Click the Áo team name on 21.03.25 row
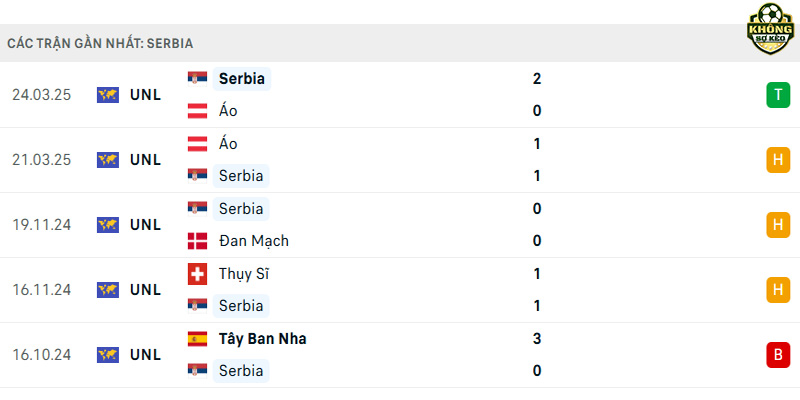Image resolution: width=800 pixels, height=400 pixels. click(x=228, y=143)
